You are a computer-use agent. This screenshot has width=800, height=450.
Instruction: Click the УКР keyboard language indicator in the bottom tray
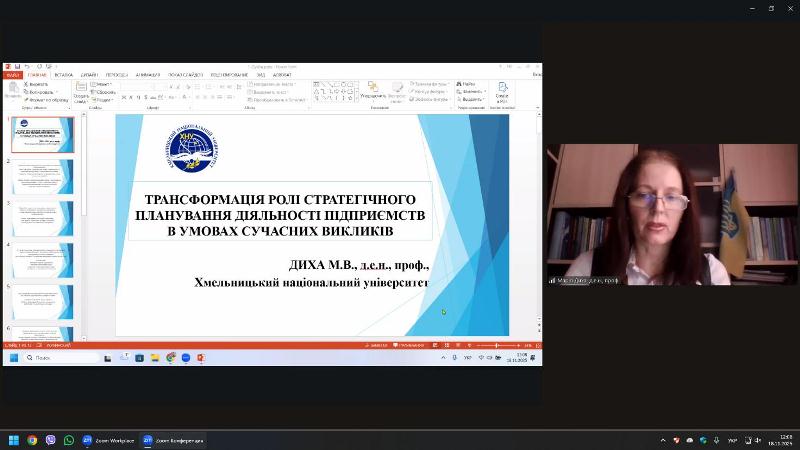(732, 440)
